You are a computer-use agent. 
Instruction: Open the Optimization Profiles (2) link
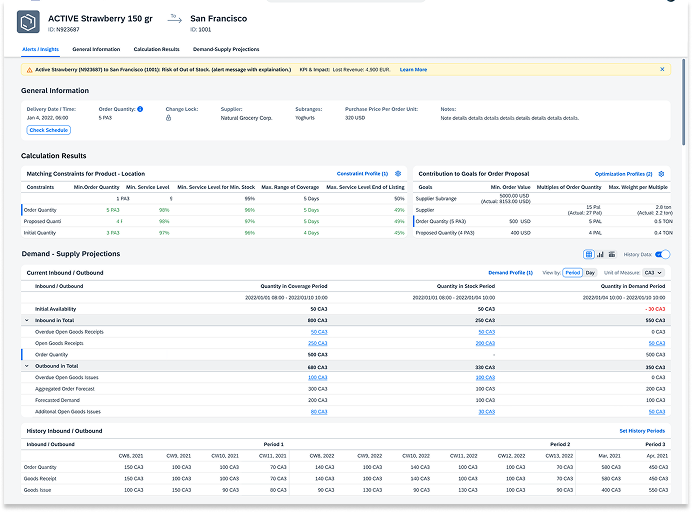623,174
